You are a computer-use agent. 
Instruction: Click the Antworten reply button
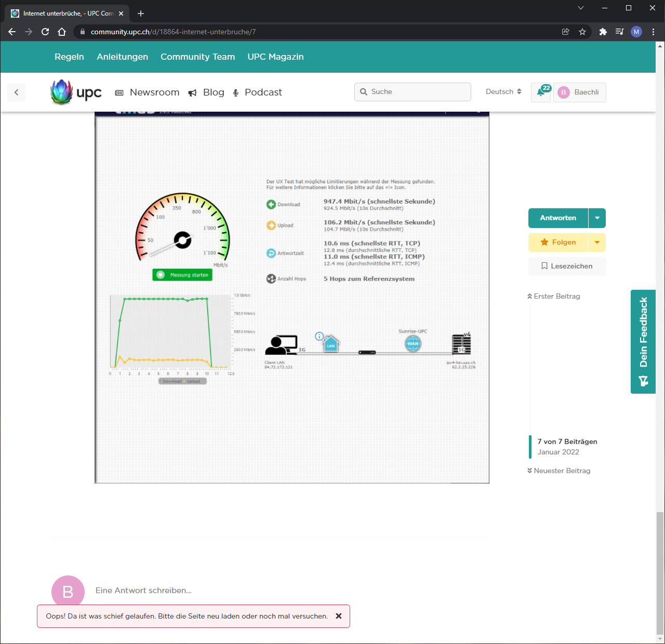tap(558, 218)
